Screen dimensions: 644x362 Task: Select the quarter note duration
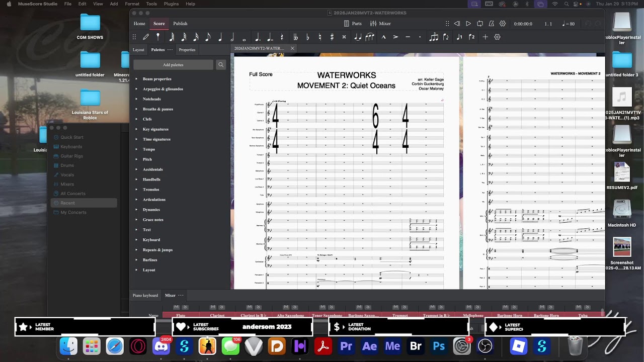[220, 37]
